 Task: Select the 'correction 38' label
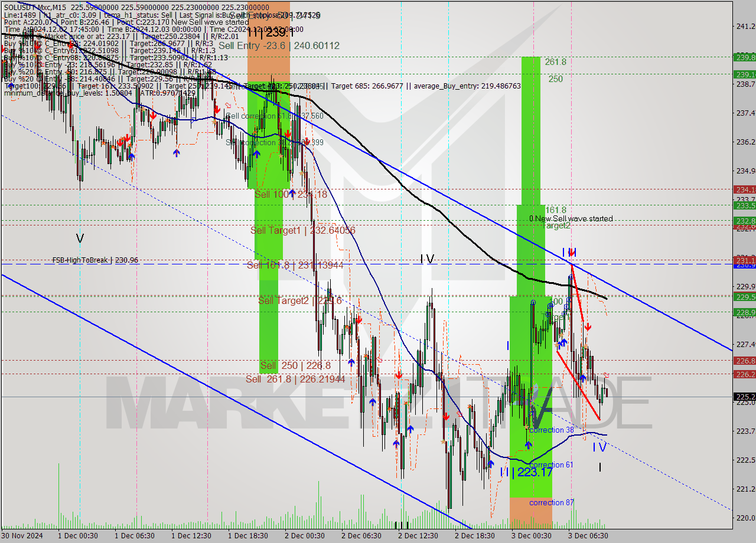coord(551,430)
